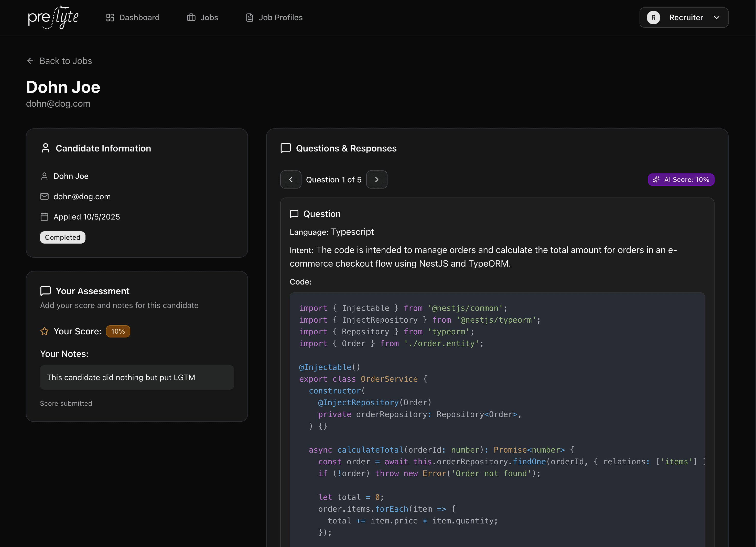Expand the Recruiter account dropdown
Screen dimensions: 756x547
pyautogui.click(x=717, y=18)
